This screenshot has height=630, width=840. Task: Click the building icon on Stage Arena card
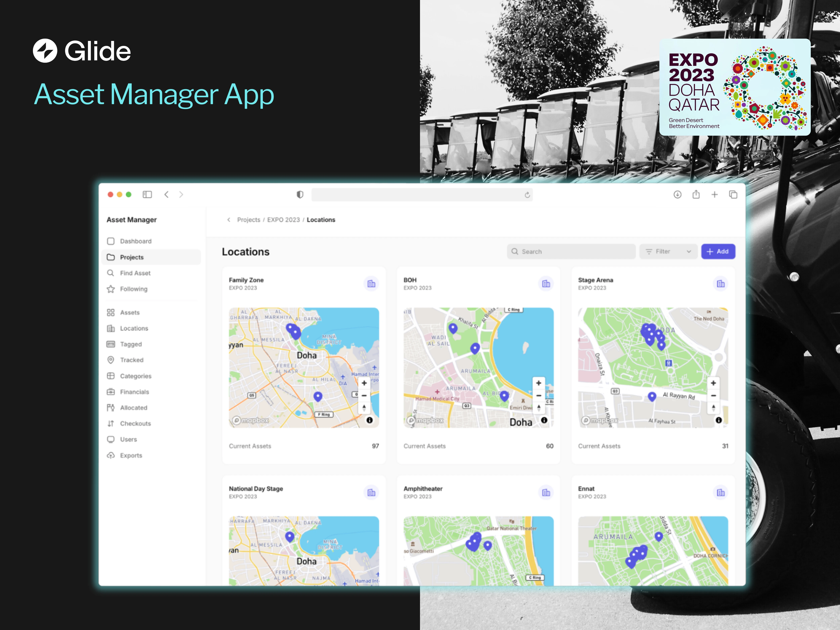click(x=720, y=284)
